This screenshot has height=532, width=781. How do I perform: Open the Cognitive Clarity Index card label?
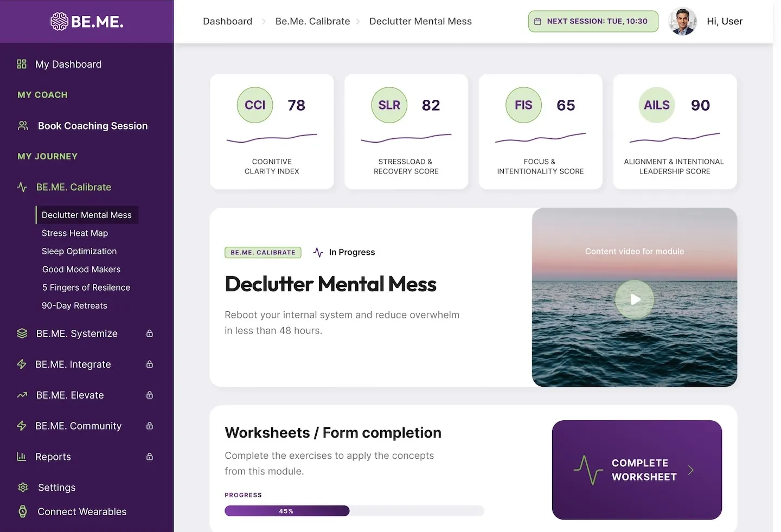coord(272,166)
